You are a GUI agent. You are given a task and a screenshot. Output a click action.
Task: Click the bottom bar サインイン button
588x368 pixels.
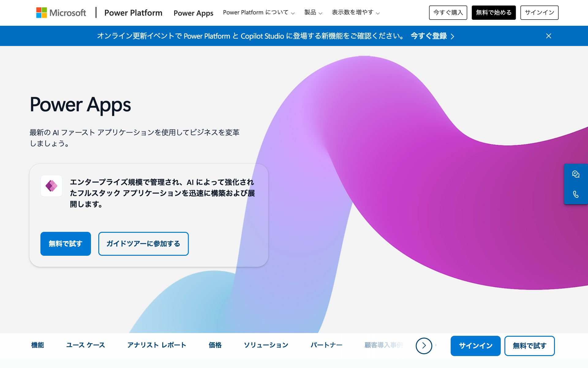click(476, 346)
